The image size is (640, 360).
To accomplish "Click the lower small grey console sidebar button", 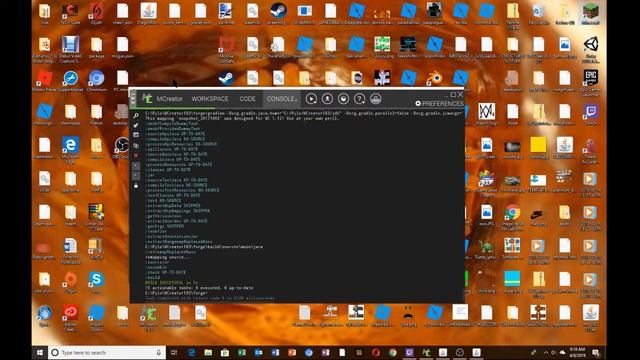I will pyautogui.click(x=136, y=176).
